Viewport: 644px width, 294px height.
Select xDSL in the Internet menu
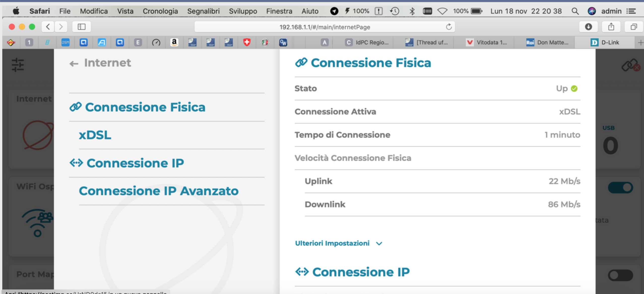pos(95,135)
